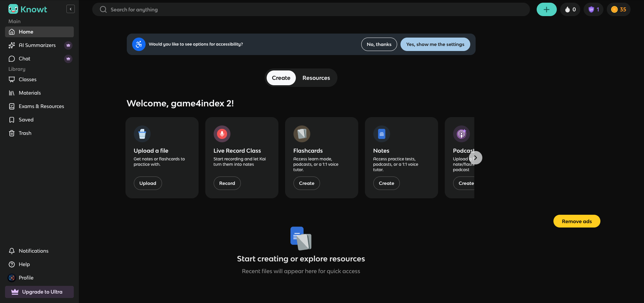The width and height of the screenshot is (644, 303).
Task: View your LV 1 level badge
Action: coord(593,9)
